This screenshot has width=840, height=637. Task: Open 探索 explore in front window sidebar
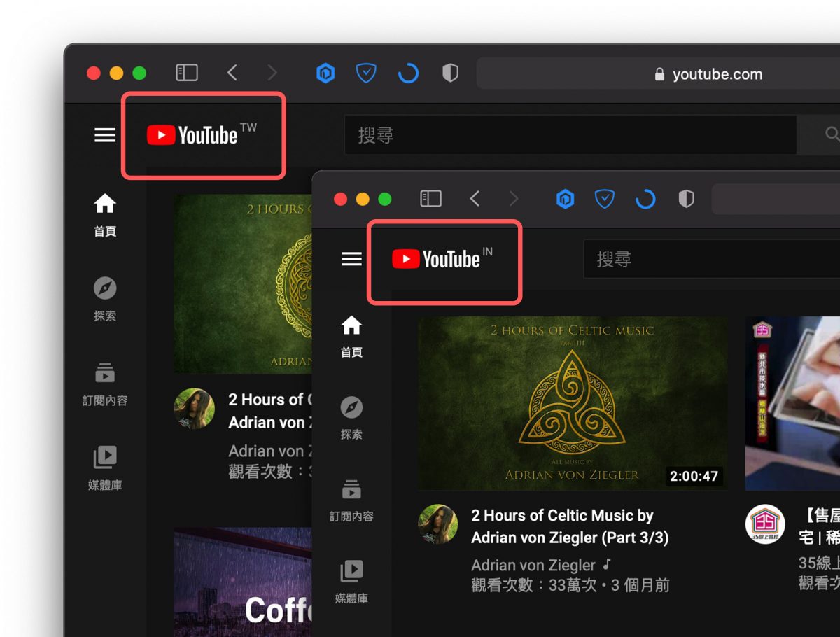(x=351, y=419)
